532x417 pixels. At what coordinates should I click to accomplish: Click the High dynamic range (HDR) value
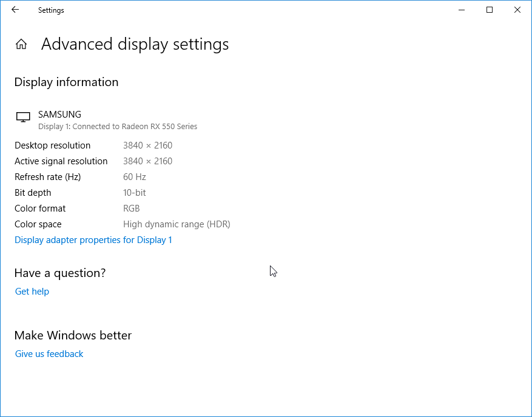pyautogui.click(x=177, y=224)
